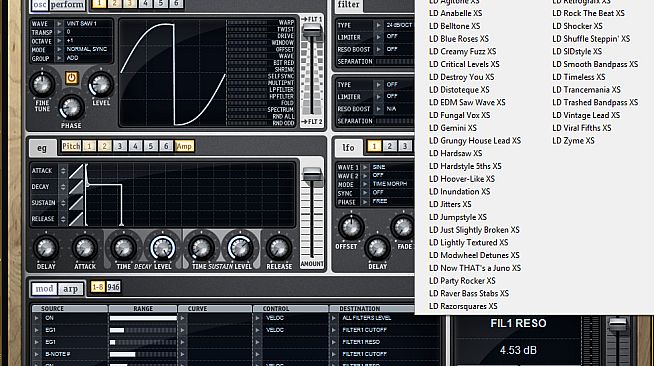
Task: Show mod matrix rows 1-8
Action: point(98,287)
